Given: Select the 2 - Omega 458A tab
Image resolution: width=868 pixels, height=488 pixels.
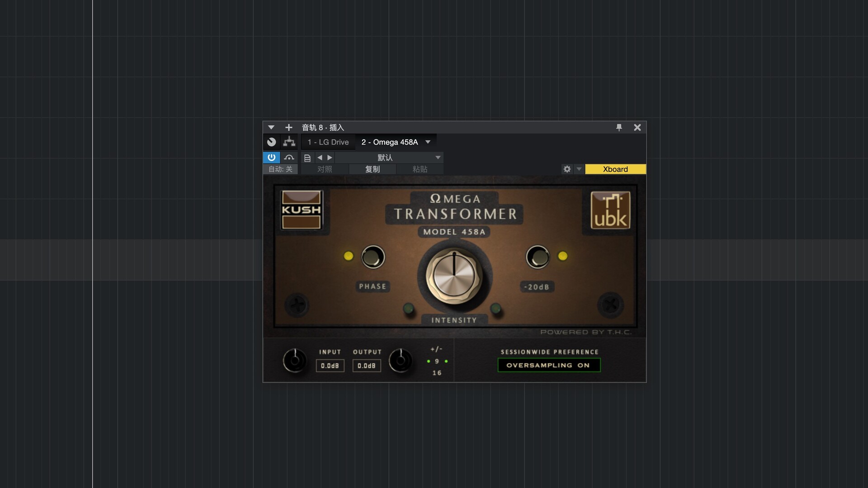Looking at the screenshot, I should coord(389,142).
